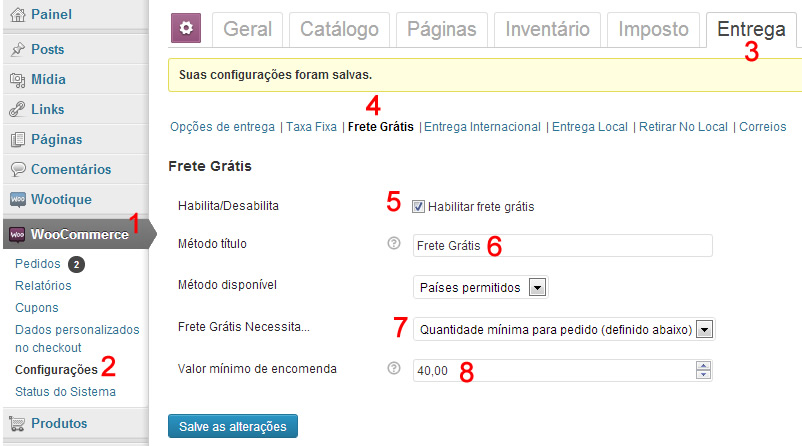
Task: Open Entrega Internacional link
Action: [482, 127]
